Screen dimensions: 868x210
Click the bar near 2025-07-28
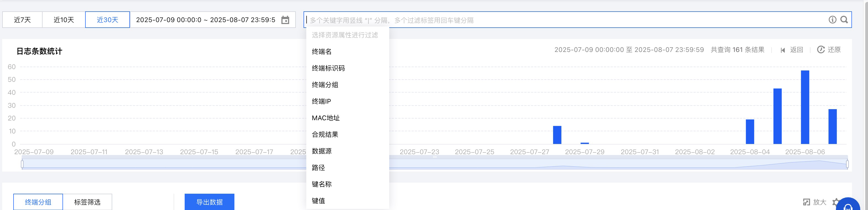(557, 135)
